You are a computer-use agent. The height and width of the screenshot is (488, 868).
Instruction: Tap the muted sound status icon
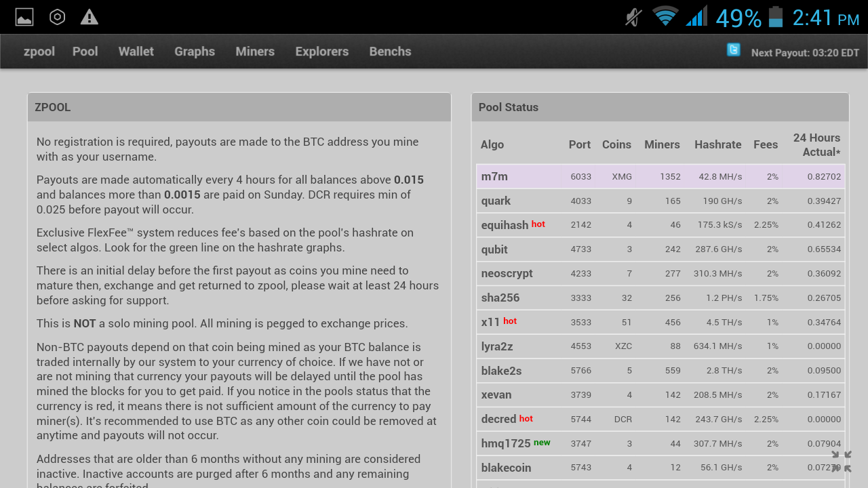tap(634, 17)
